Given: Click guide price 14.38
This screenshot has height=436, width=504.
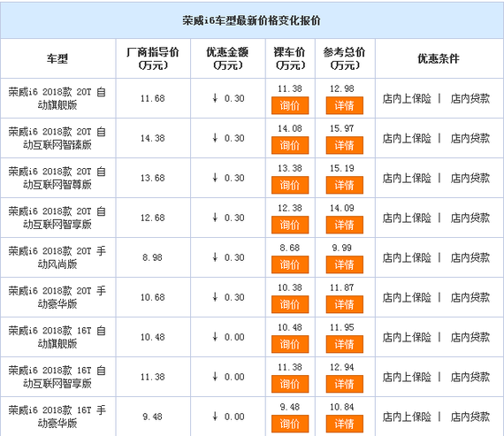Looking at the screenshot, I should 153,138.
